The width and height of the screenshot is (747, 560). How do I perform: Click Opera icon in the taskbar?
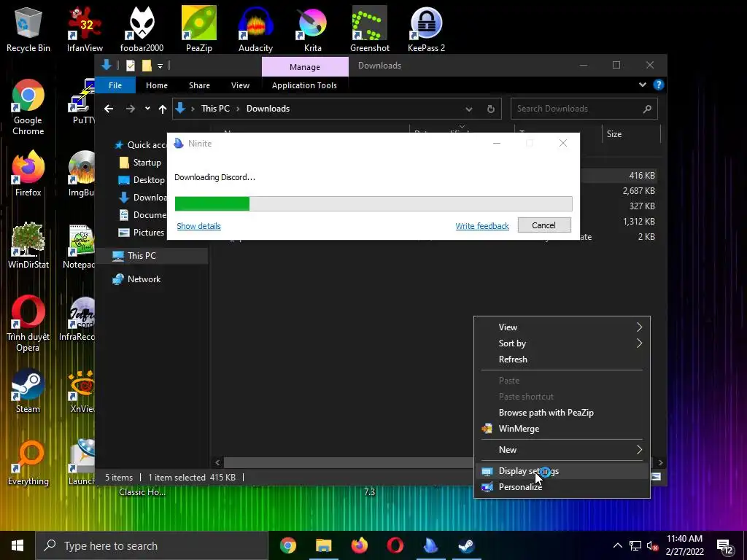click(395, 545)
